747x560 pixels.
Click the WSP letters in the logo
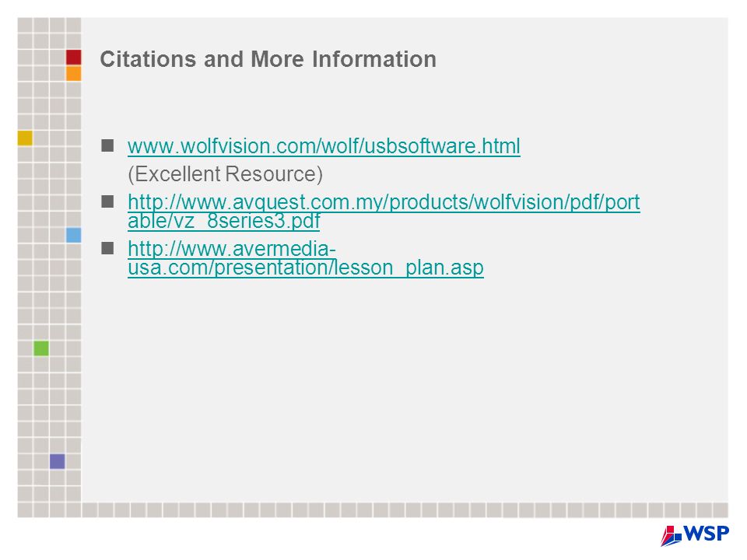706,533
